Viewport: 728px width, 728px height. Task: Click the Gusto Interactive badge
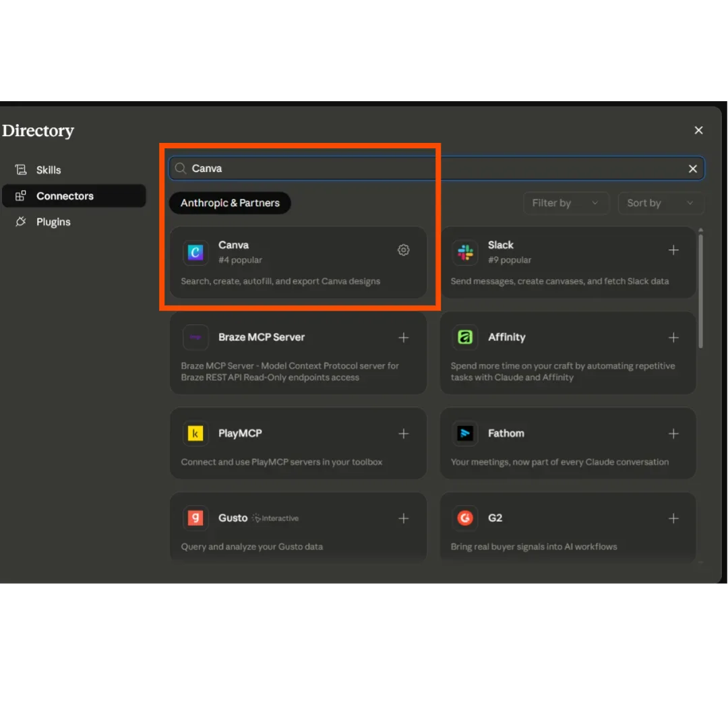click(275, 518)
